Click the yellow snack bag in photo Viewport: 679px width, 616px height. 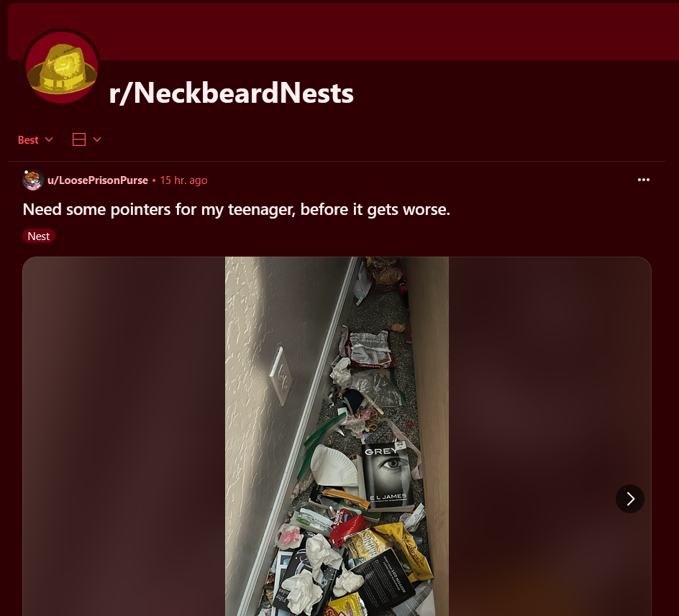407,550
